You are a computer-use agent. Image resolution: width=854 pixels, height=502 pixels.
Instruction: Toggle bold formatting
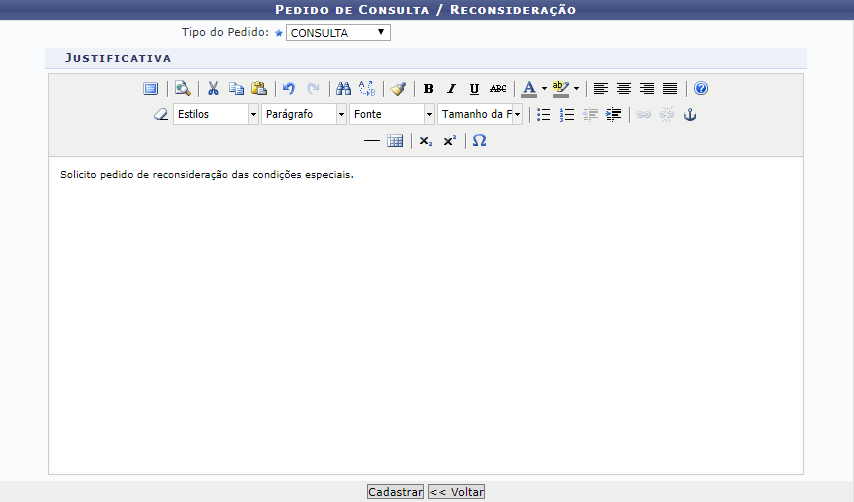429,89
